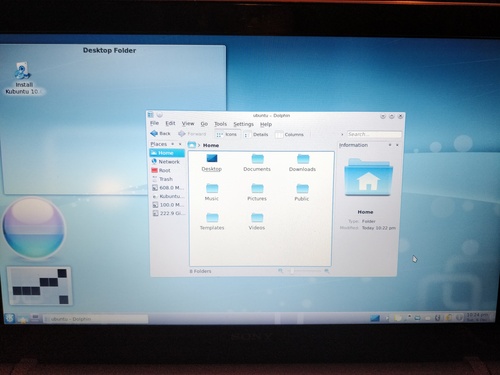Viewport: 500px width, 375px height.
Task: Select the Documents folder icon
Action: [x=257, y=162]
